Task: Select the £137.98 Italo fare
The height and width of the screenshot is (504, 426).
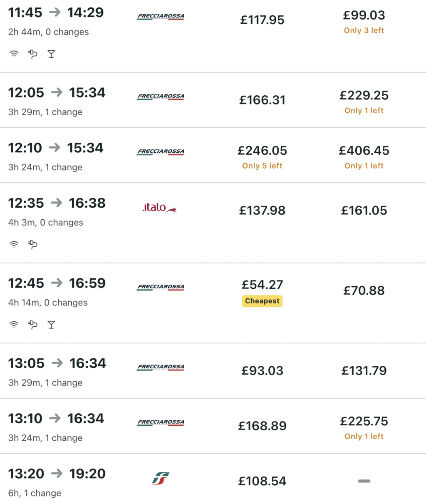Action: tap(262, 211)
